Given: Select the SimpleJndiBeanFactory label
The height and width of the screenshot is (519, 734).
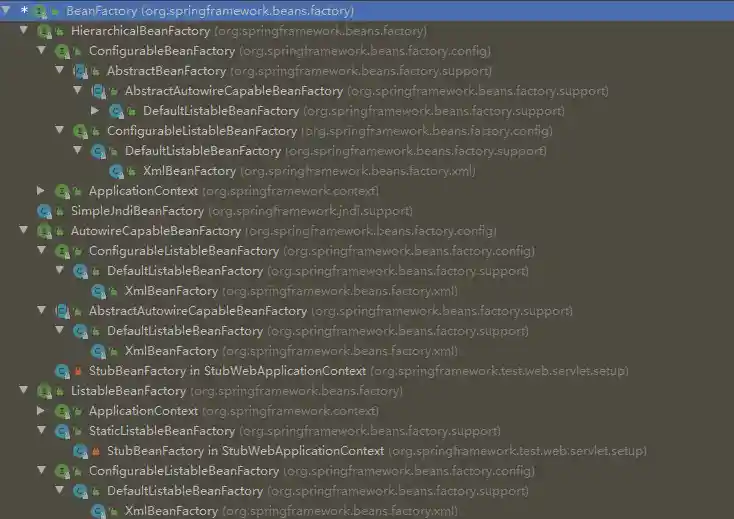Looking at the screenshot, I should coord(137,211).
